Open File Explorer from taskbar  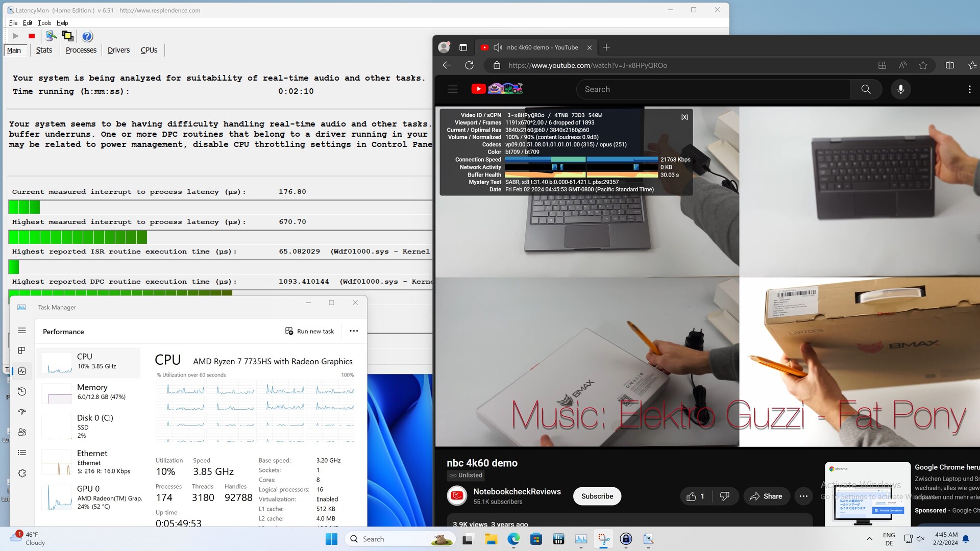[491, 539]
